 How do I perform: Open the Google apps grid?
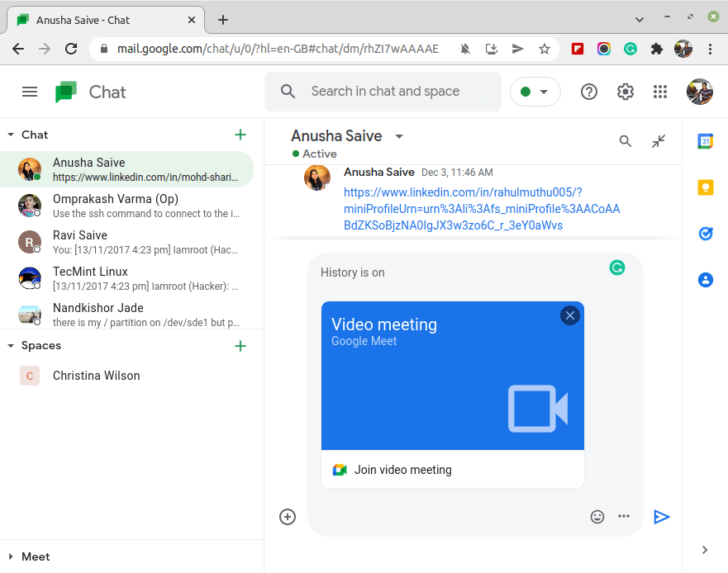659,92
